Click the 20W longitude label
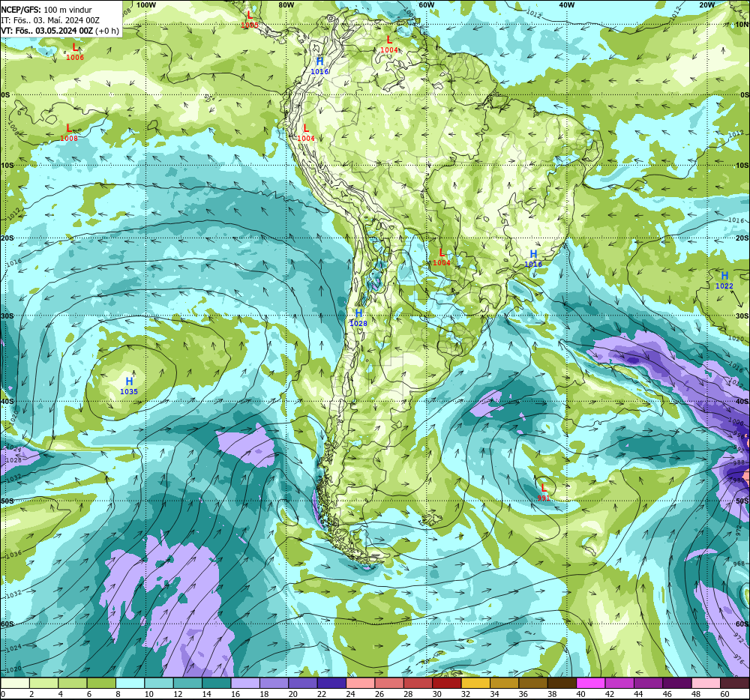This screenshot has height=700, width=750. [706, 4]
